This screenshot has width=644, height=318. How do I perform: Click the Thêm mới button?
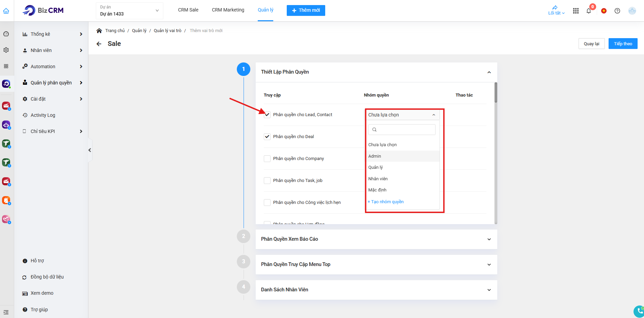coord(306,10)
